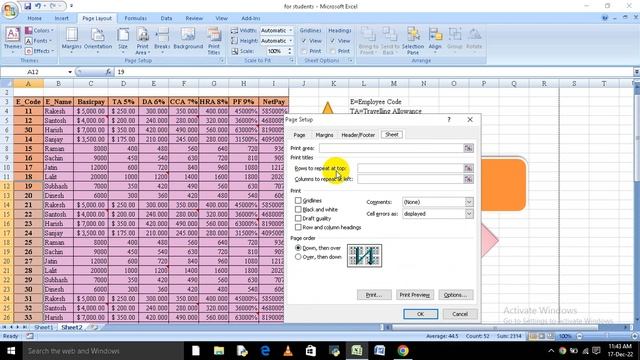Switch to the Formulas ribbon tab
Screen dimensions: 640x360
136,18
